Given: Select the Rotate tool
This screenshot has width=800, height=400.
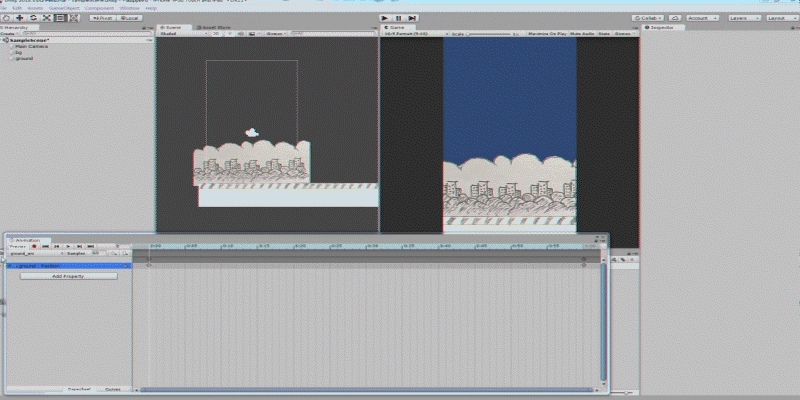Looking at the screenshot, I should [33, 18].
